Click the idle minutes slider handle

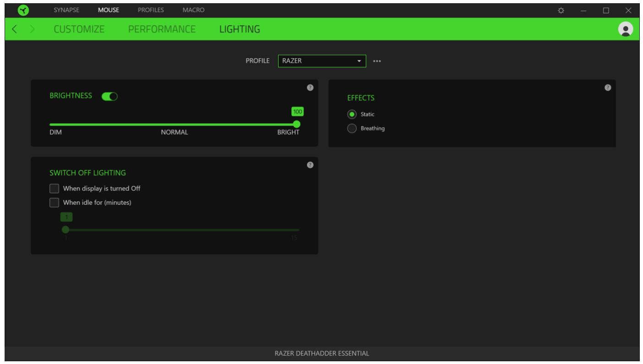point(66,229)
